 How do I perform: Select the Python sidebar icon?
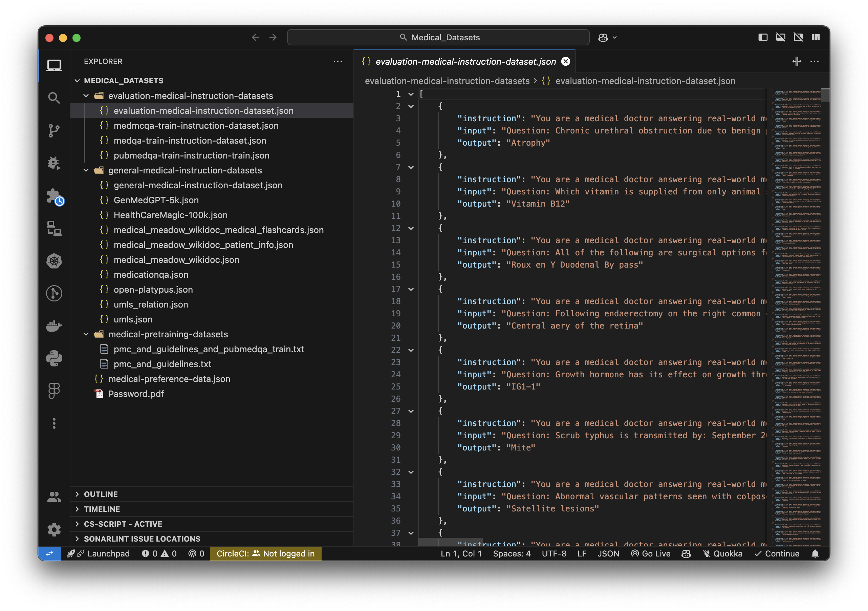[54, 358]
